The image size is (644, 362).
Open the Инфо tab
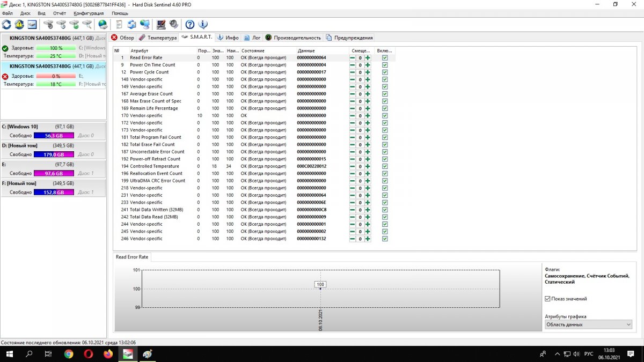coord(228,38)
